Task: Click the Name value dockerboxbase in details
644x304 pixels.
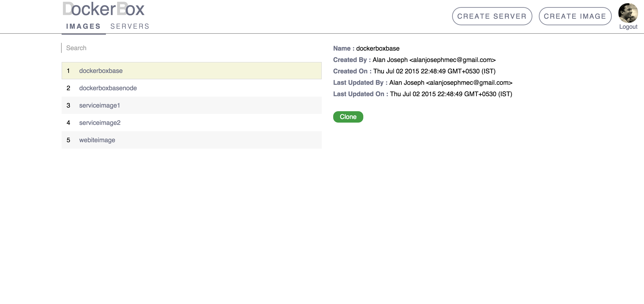Action: pyautogui.click(x=377, y=48)
